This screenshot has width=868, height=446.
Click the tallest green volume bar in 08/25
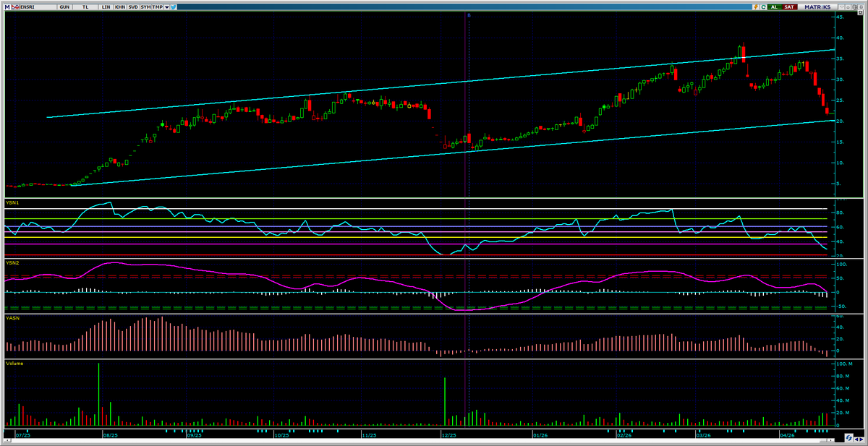pyautogui.click(x=98, y=394)
